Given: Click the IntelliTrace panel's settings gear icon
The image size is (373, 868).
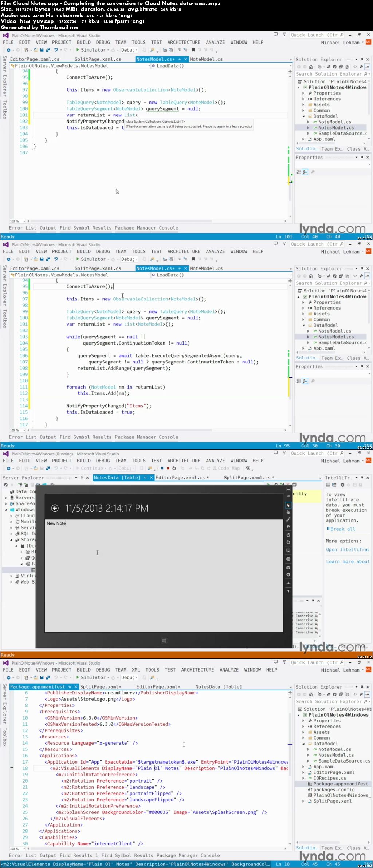Looking at the screenshot, I should pos(342,485).
